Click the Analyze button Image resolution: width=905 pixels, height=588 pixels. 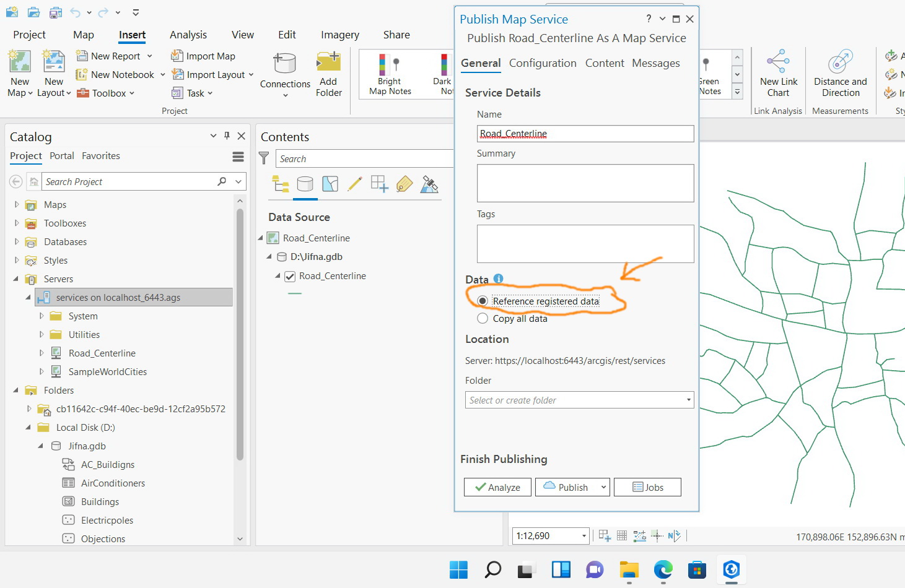click(497, 487)
